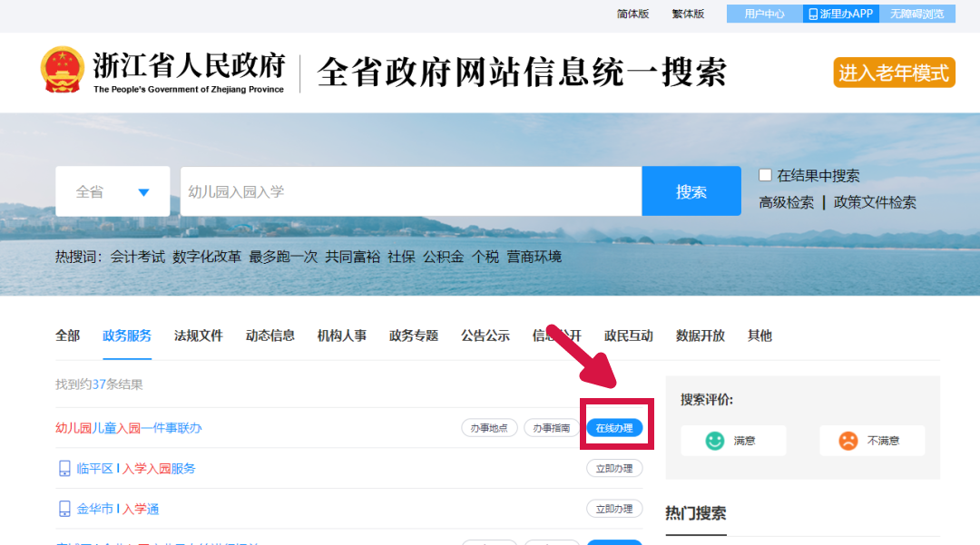Open the 全省 region dropdown
Screen dimensions: 980x545
pyautogui.click(x=113, y=191)
